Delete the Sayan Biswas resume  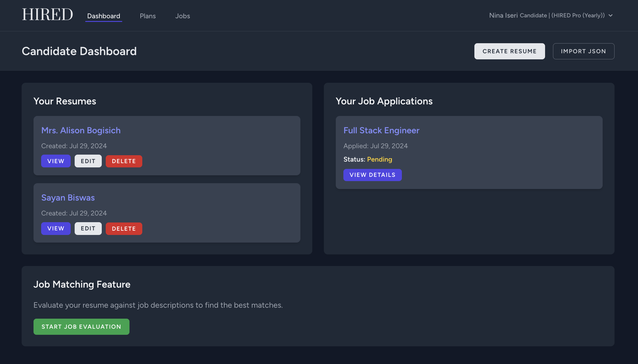(124, 228)
